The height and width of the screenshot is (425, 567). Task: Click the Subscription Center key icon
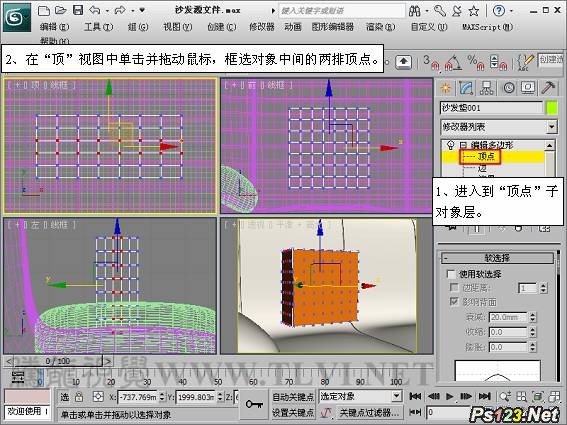(440, 11)
